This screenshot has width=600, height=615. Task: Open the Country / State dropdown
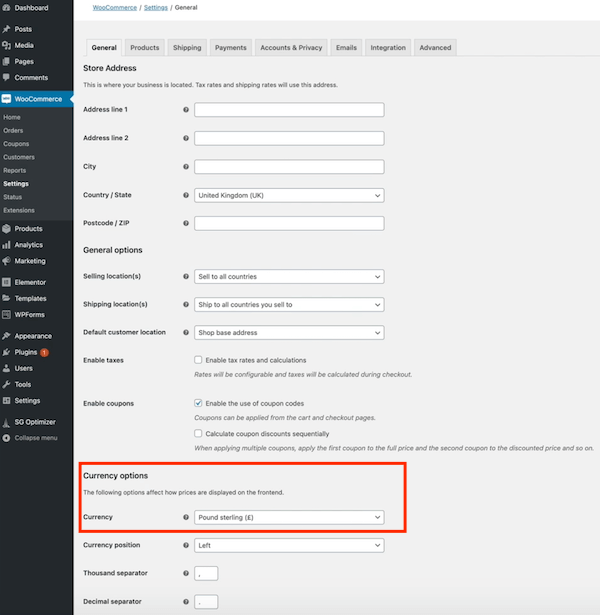coord(289,196)
